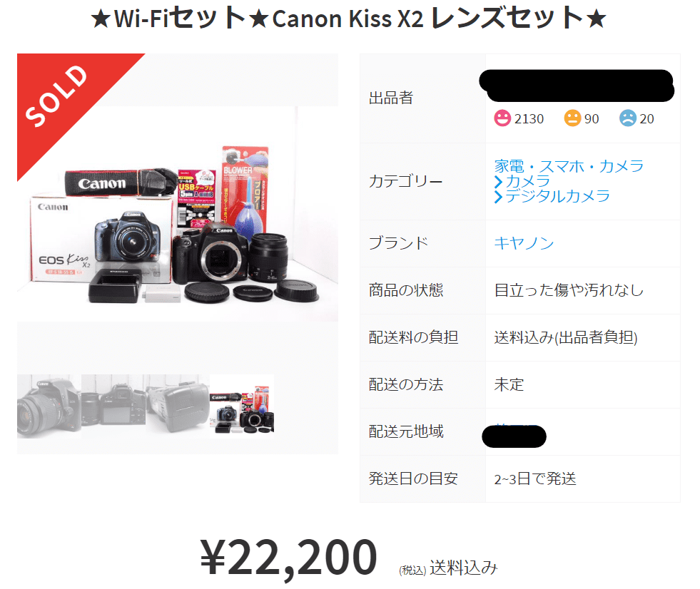Click the 90 neutral ratings count
The width and height of the screenshot is (700, 589).
point(592,119)
